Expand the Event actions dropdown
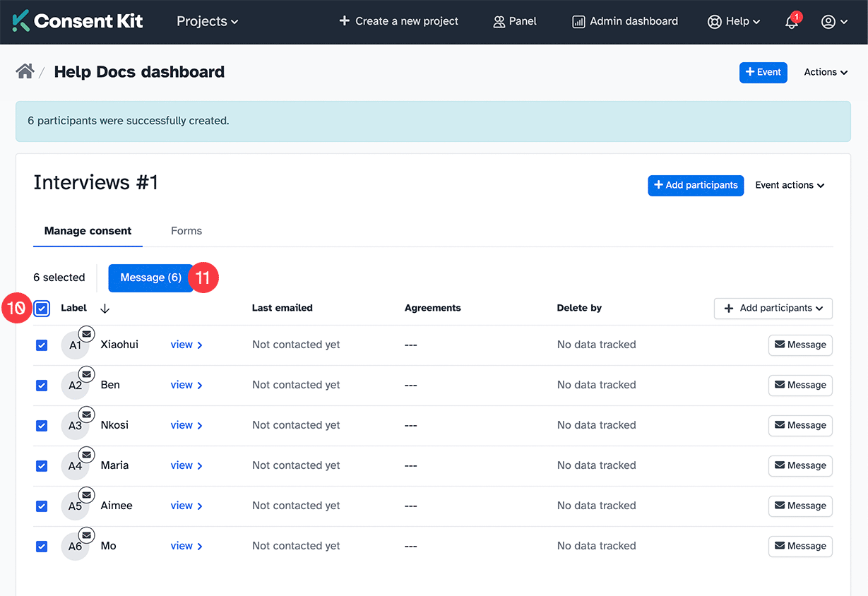This screenshot has width=868, height=596. [x=789, y=185]
